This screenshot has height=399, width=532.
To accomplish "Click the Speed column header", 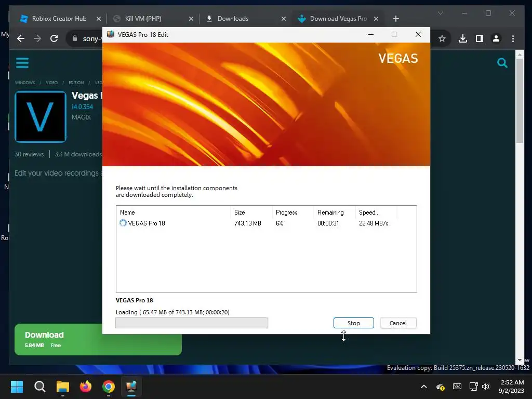I will (x=369, y=212).
